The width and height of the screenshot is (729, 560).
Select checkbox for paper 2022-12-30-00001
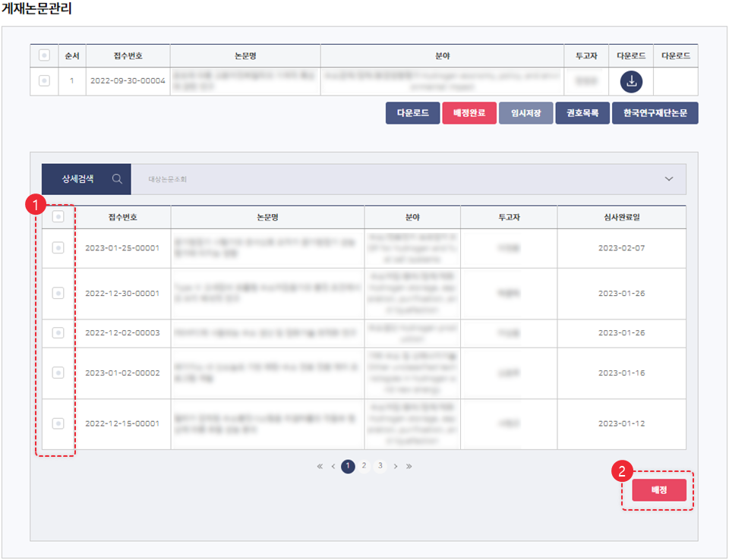[x=58, y=293]
